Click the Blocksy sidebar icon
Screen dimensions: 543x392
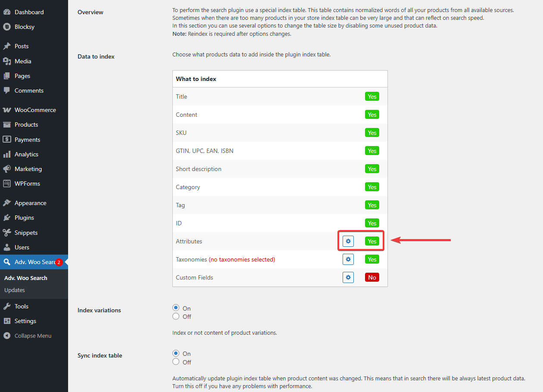click(7, 27)
